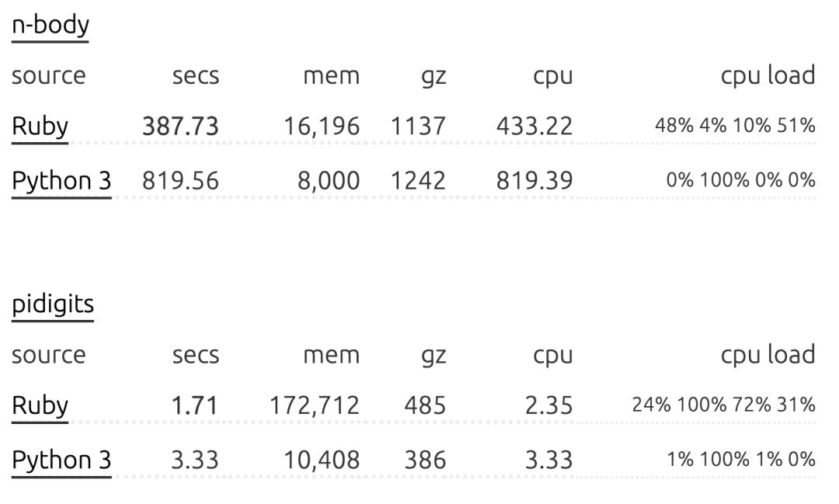The height and width of the screenshot is (504, 839).
Task: Open Python 3 source in n-body table
Action: pos(61,181)
